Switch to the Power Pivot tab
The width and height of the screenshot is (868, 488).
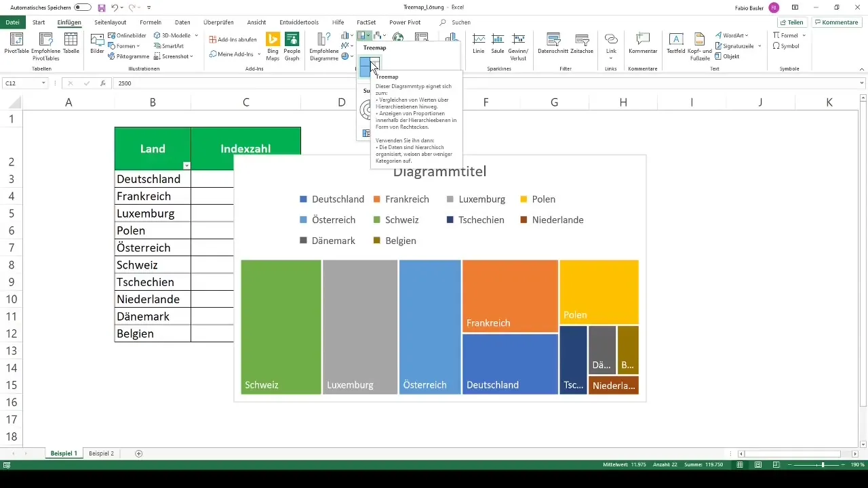(405, 22)
